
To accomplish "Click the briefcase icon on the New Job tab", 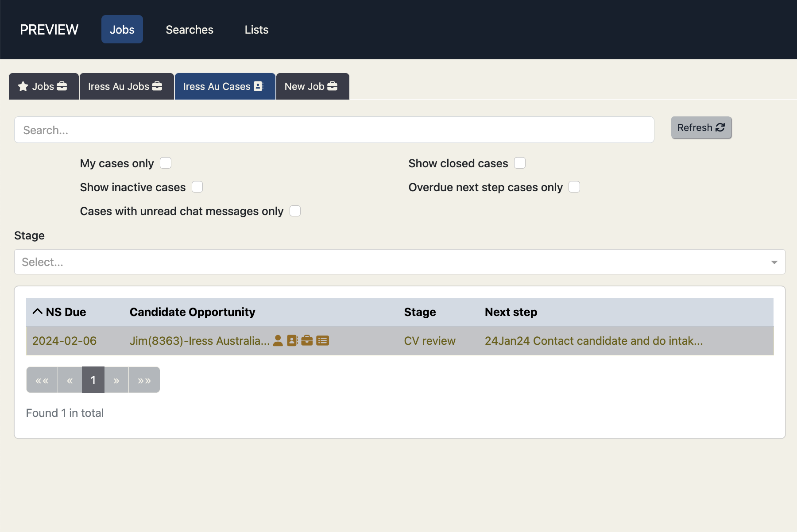I will [333, 86].
